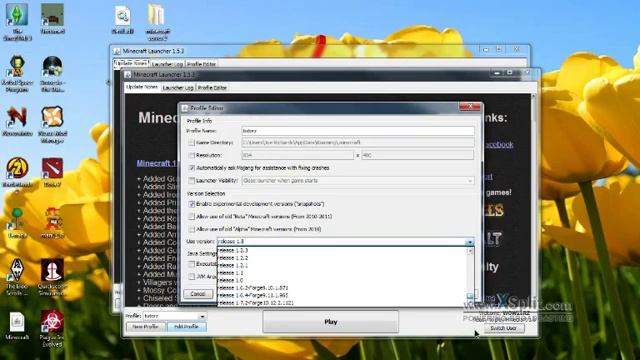Tick the Executable checkbox under Java Settings
Screen dimensions: 640x360
coord(191,264)
